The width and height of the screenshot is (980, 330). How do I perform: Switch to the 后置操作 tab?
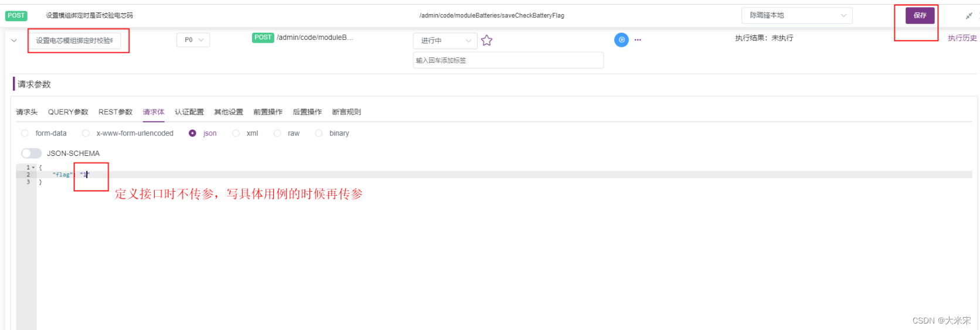[307, 112]
